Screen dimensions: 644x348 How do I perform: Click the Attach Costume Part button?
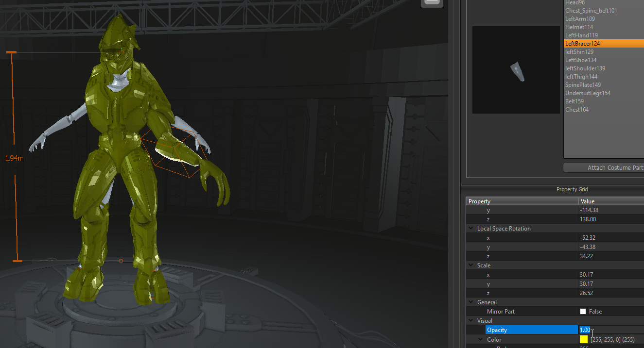click(604, 168)
